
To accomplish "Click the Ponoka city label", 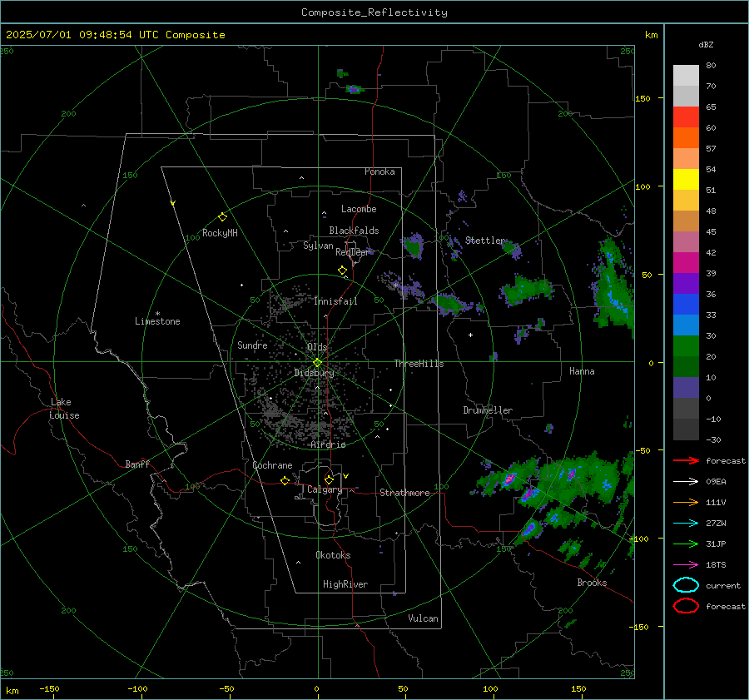I will 379,171.
